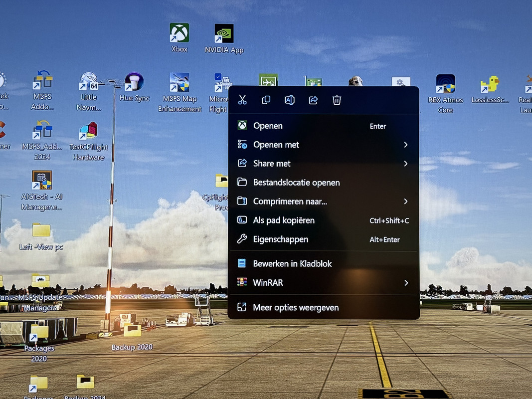Viewport: 532px width, 399px height.
Task: Expand the WinRAR submenu
Action: point(324,283)
